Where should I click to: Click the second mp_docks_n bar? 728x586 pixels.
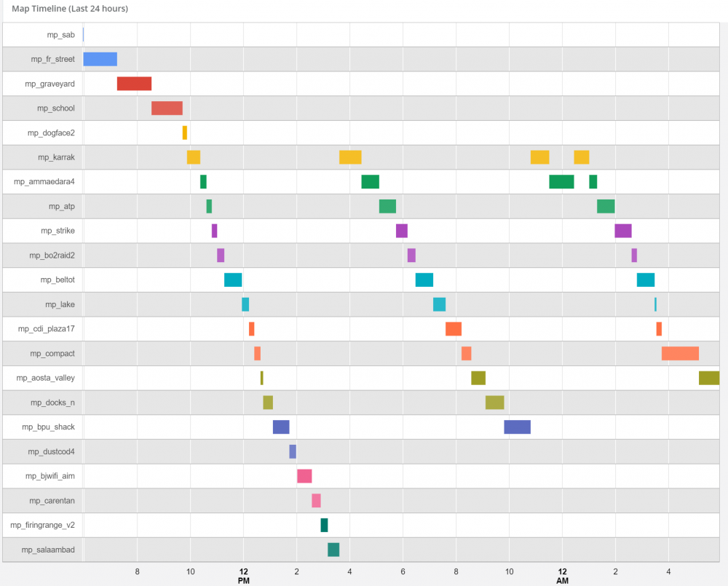point(495,403)
